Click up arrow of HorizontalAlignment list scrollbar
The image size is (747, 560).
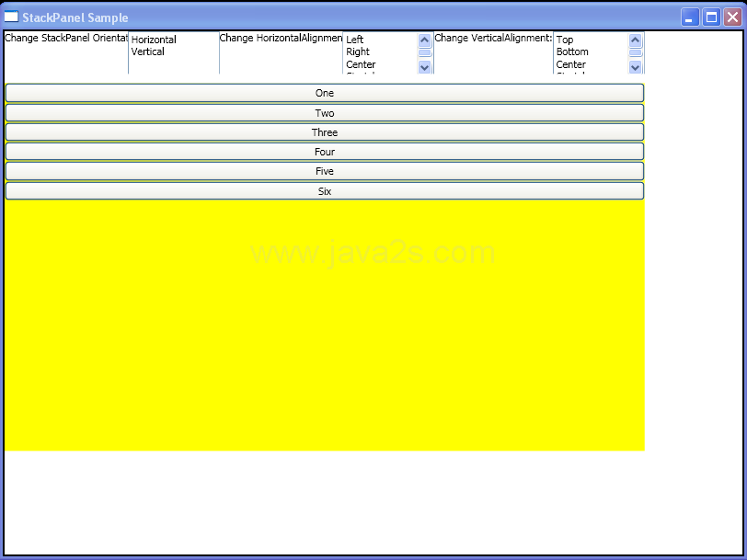click(424, 40)
